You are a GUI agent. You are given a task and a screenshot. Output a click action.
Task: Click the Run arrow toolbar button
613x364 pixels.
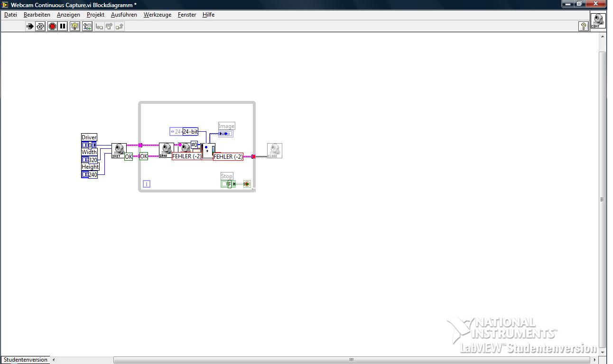coord(30,27)
